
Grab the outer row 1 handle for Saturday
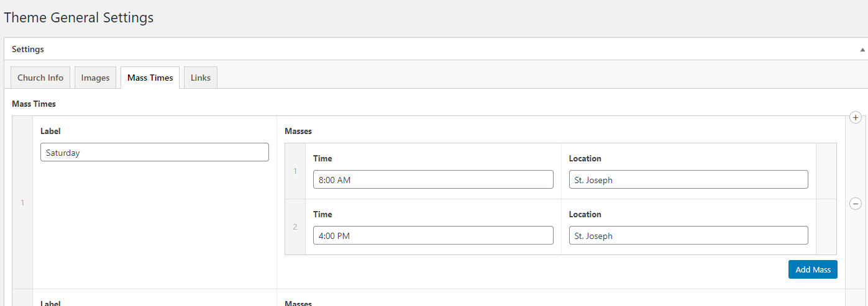point(22,202)
